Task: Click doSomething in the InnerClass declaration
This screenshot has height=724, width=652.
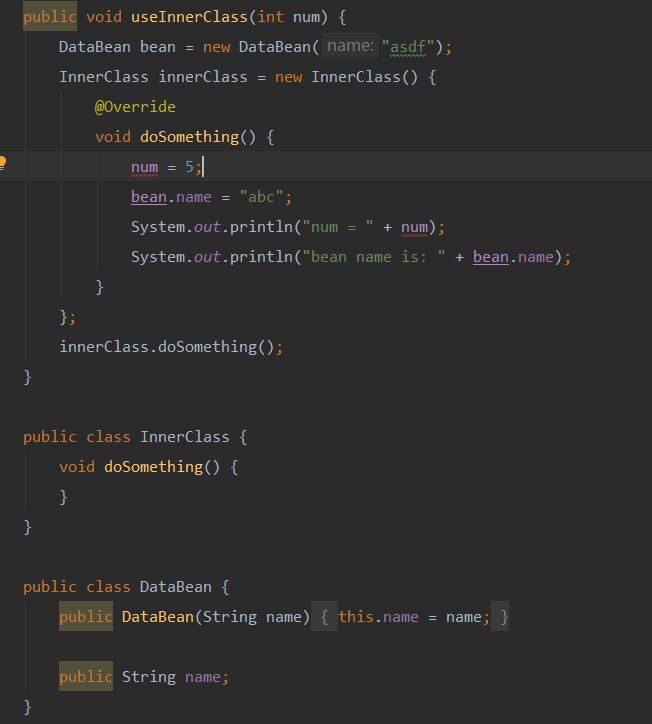Action: coord(153,466)
